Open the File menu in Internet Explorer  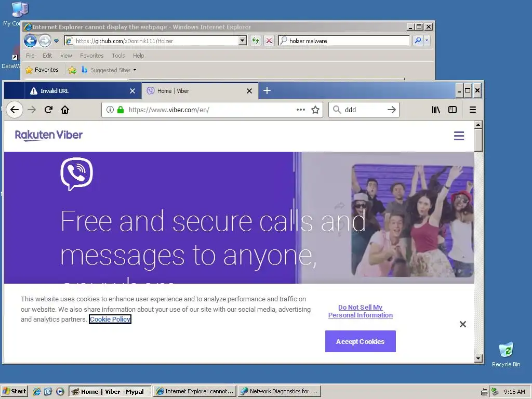[x=30, y=56]
